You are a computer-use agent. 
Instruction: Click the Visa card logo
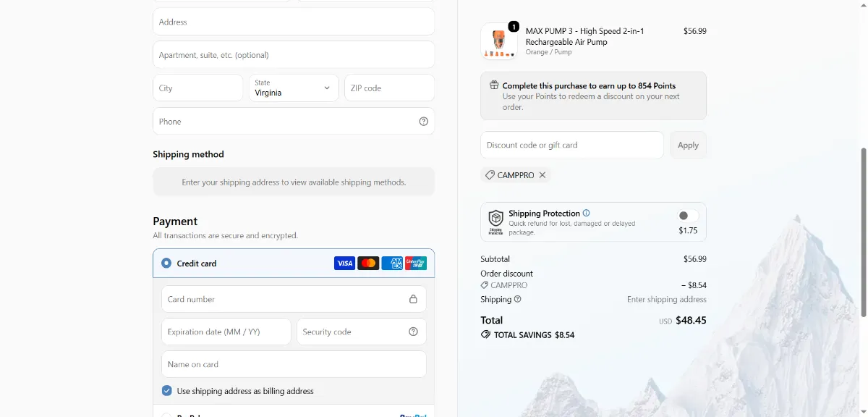(x=344, y=263)
